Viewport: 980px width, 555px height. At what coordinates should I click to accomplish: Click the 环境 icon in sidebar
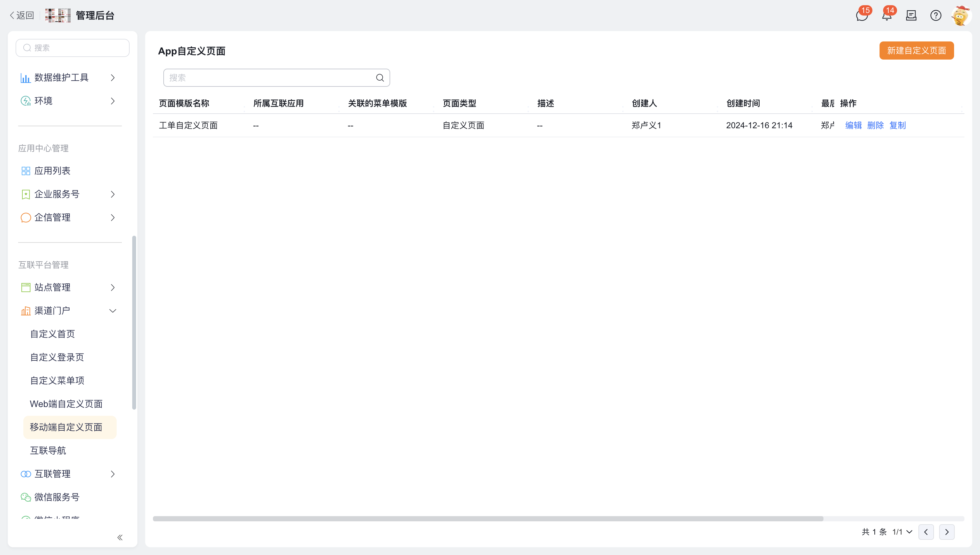coord(26,101)
